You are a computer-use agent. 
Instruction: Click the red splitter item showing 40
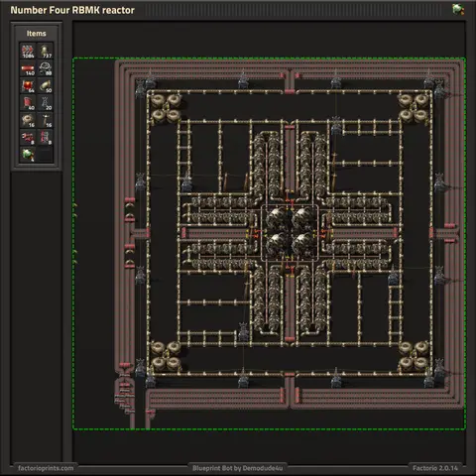[x=28, y=103]
